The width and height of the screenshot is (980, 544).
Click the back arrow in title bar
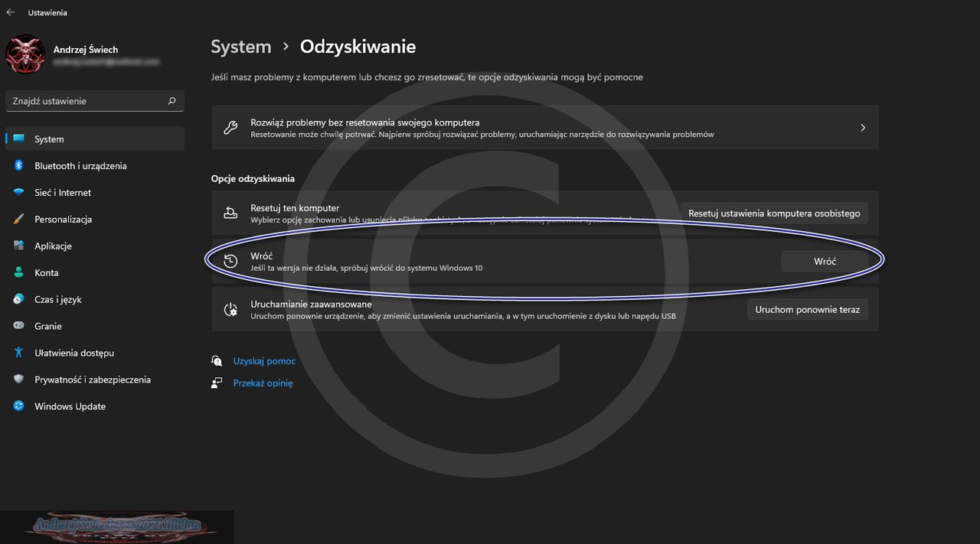pos(11,12)
